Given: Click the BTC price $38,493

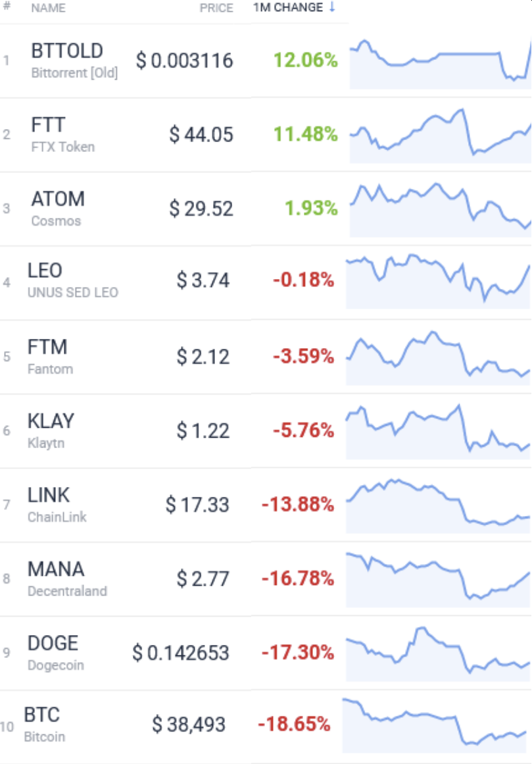Looking at the screenshot, I should [x=188, y=725].
